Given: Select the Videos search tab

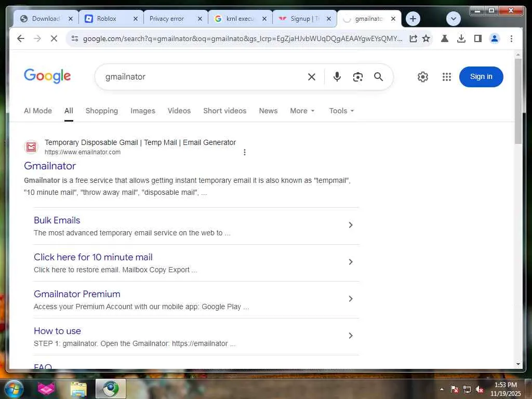Looking at the screenshot, I should coord(179,111).
